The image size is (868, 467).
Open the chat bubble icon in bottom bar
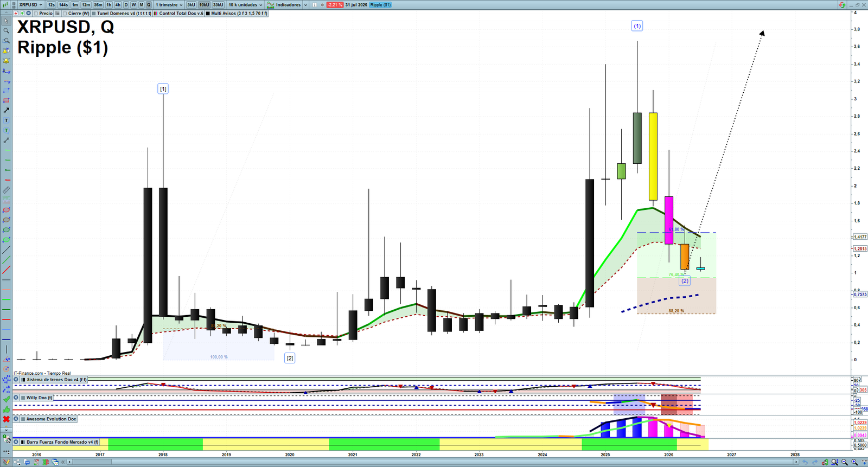pyautogui.click(x=27, y=462)
